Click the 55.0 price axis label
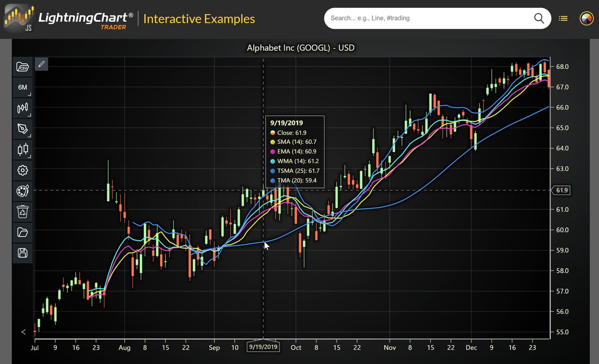Viewport: 599px width, 364px height. [x=562, y=332]
